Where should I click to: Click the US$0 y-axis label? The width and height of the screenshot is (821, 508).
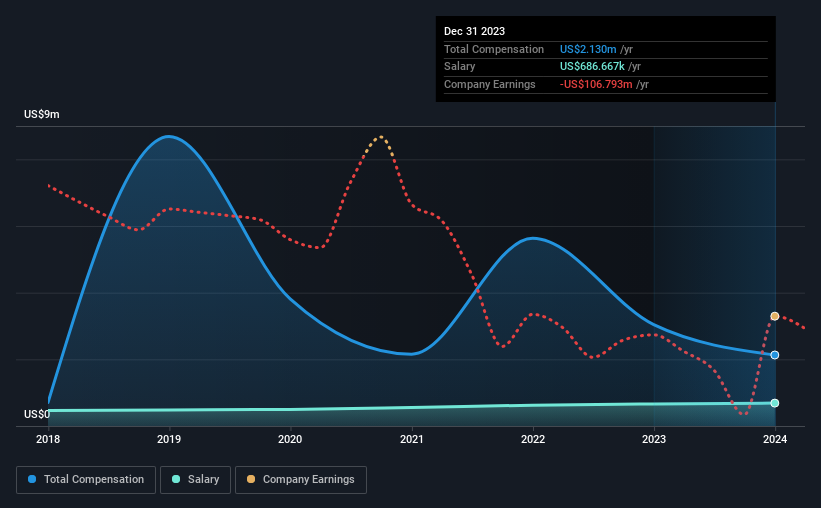[37, 414]
